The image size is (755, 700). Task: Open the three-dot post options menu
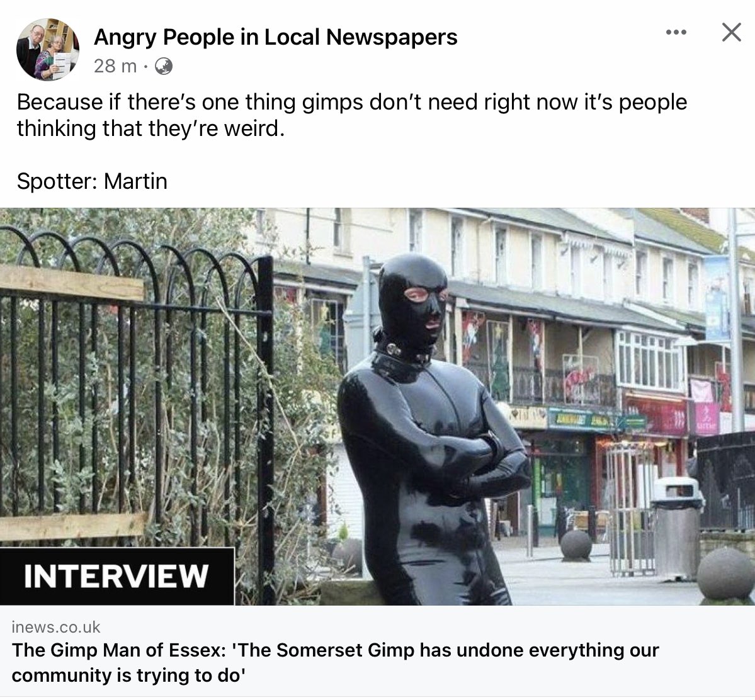coord(676,32)
